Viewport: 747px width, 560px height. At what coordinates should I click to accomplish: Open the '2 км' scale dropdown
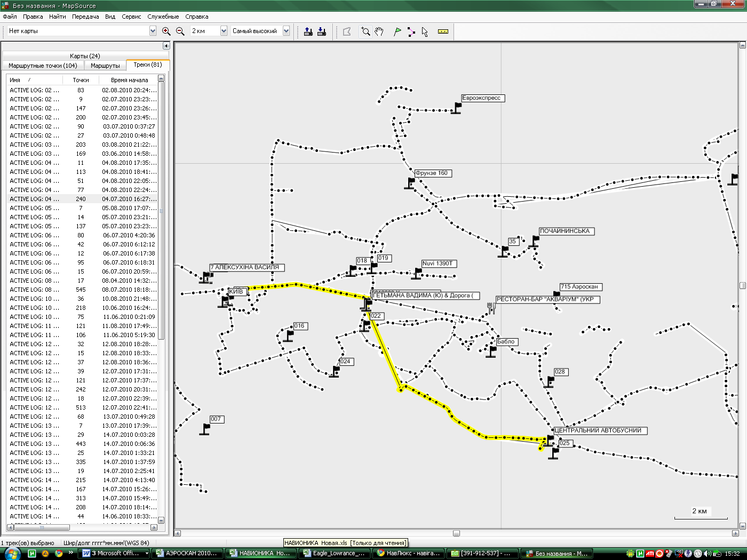click(x=224, y=31)
